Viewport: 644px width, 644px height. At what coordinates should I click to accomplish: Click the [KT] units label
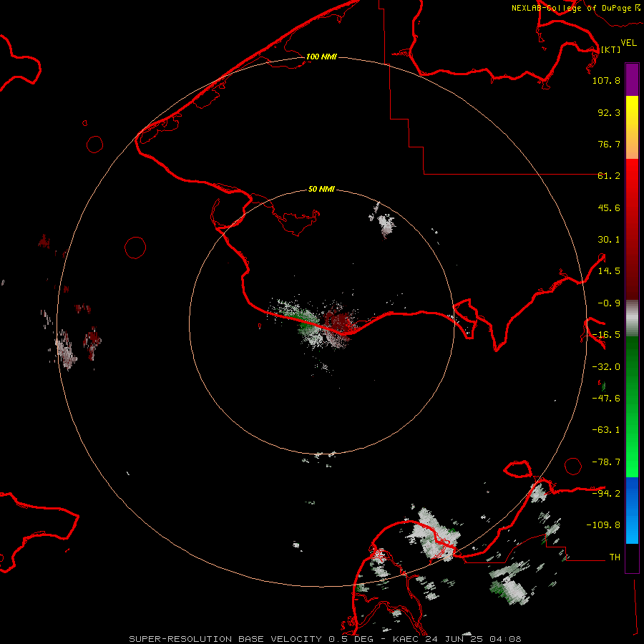click(x=610, y=49)
